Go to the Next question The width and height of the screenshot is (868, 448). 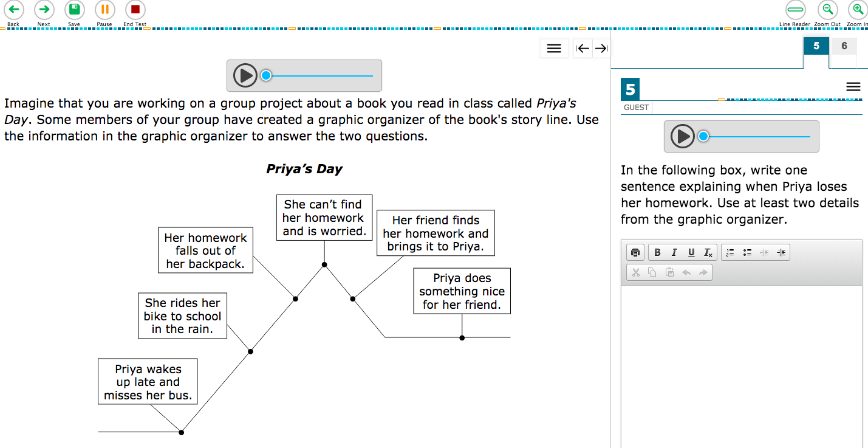[44, 10]
